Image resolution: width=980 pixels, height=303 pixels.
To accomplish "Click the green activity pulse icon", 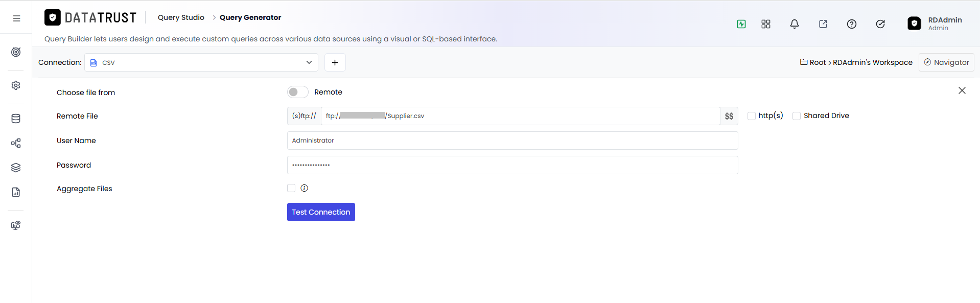I will click(x=741, y=24).
